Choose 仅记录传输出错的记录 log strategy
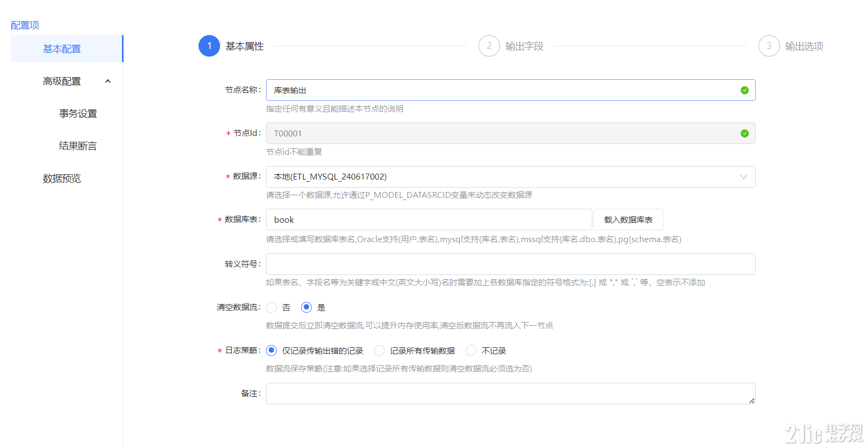The image size is (868, 447). (271, 350)
